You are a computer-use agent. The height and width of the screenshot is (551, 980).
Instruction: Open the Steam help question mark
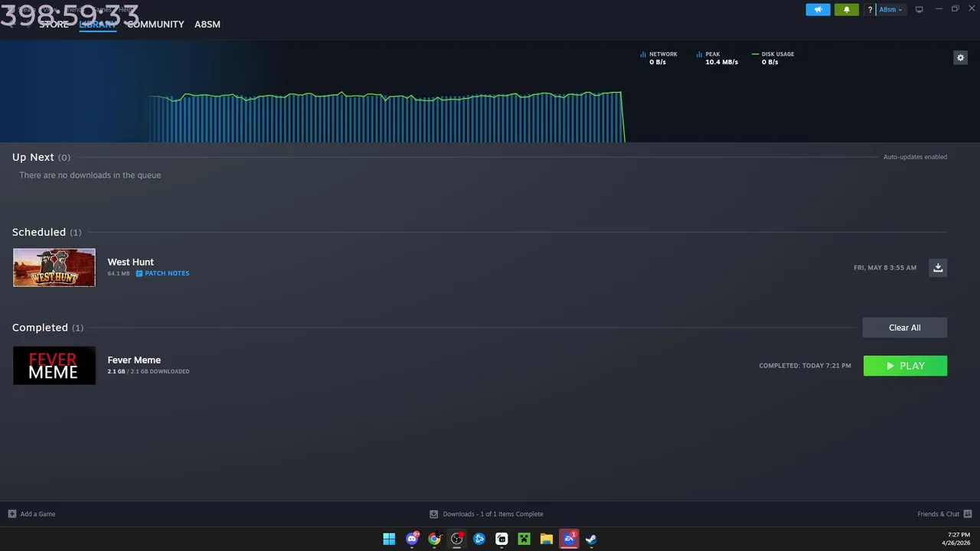(x=870, y=10)
